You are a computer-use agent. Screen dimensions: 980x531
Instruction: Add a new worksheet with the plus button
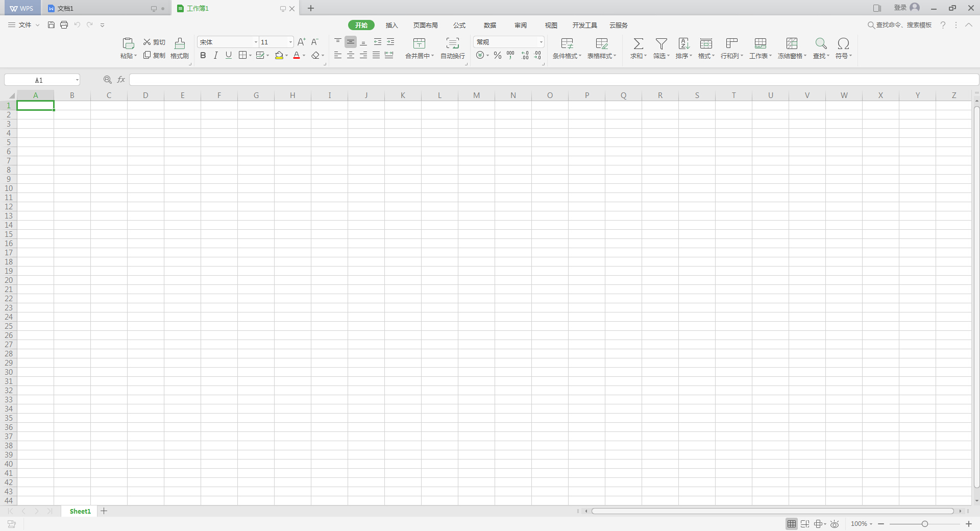[x=104, y=511]
